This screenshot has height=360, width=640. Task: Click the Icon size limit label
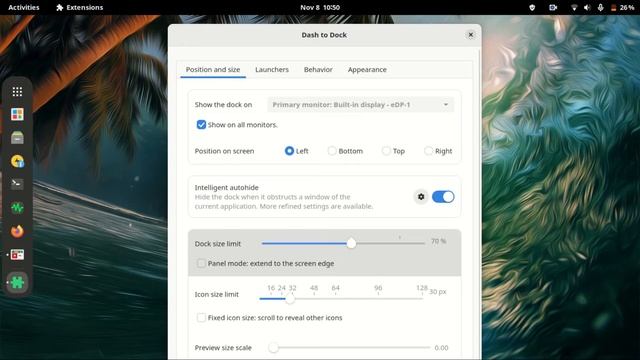pyautogui.click(x=216, y=294)
